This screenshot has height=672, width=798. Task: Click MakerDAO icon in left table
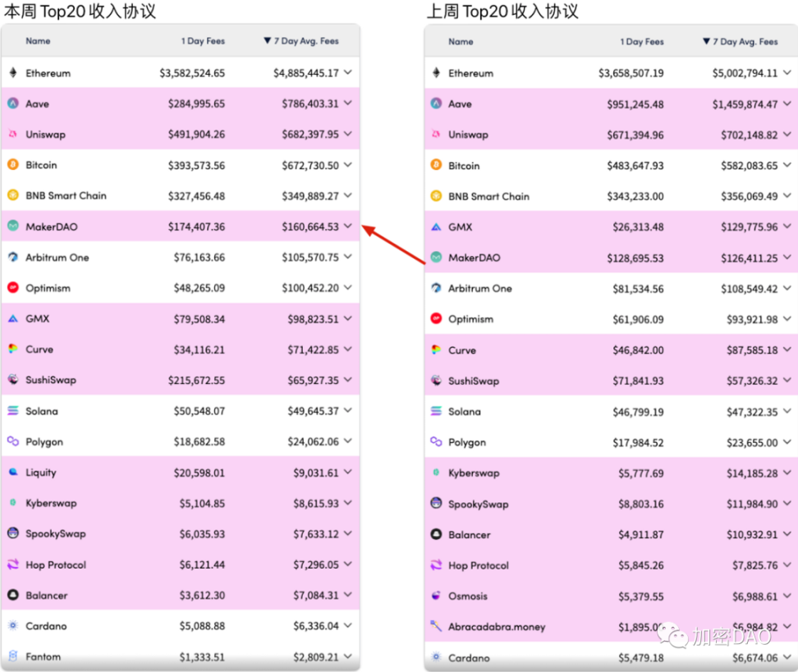click(13, 226)
